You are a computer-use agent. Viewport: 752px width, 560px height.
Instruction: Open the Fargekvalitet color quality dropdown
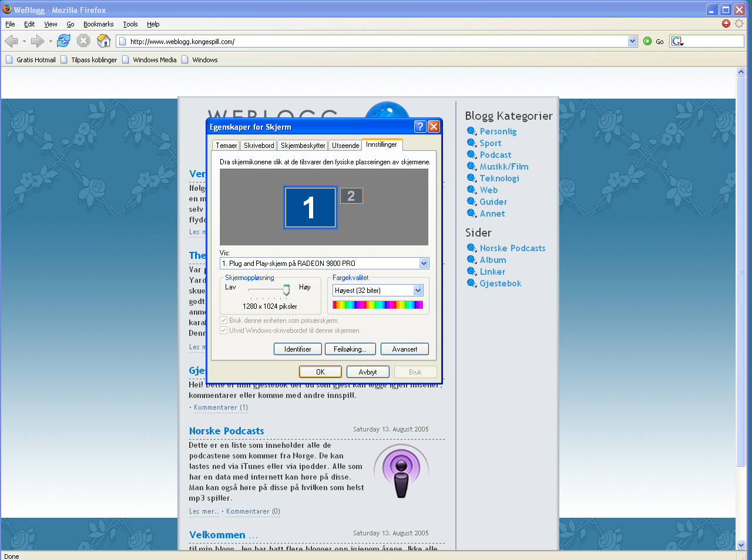tap(418, 291)
